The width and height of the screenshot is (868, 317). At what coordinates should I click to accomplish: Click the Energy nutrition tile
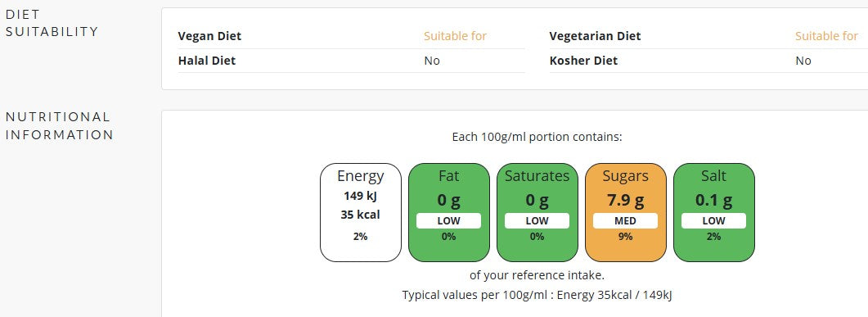pos(361,212)
